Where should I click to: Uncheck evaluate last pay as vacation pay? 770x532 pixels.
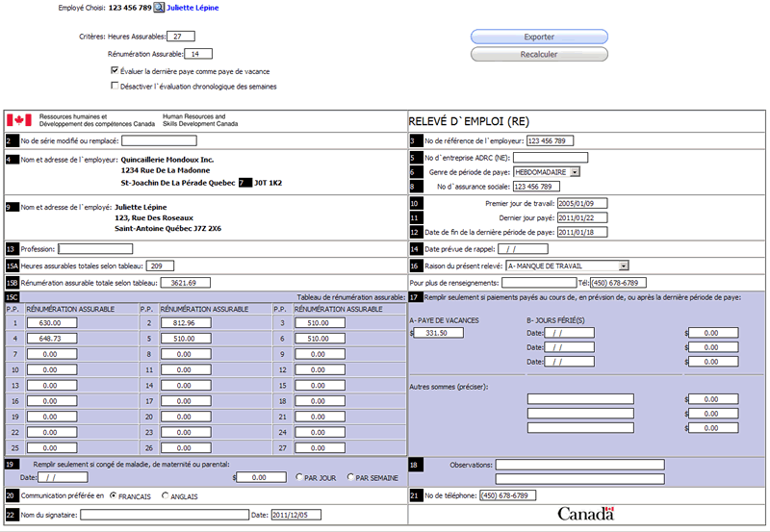click(x=115, y=70)
